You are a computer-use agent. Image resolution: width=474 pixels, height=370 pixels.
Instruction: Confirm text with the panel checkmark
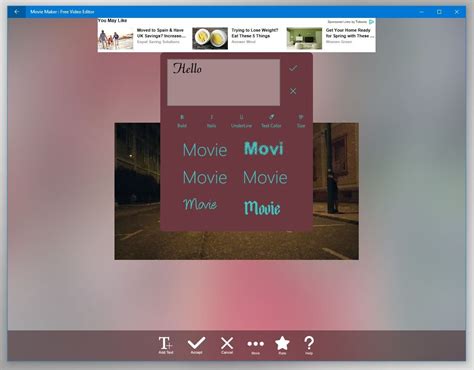coord(293,68)
